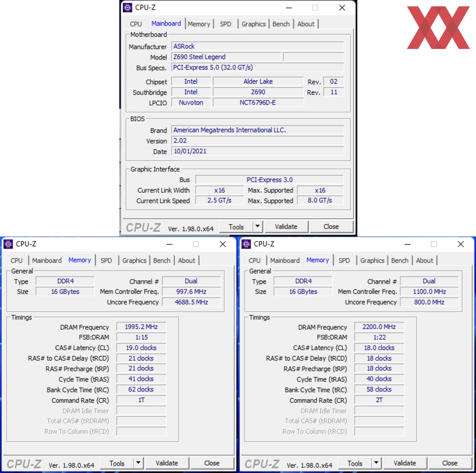This screenshot has width=476, height=473.
Task: Open Graphics tab in Mainboard window
Action: [253, 24]
